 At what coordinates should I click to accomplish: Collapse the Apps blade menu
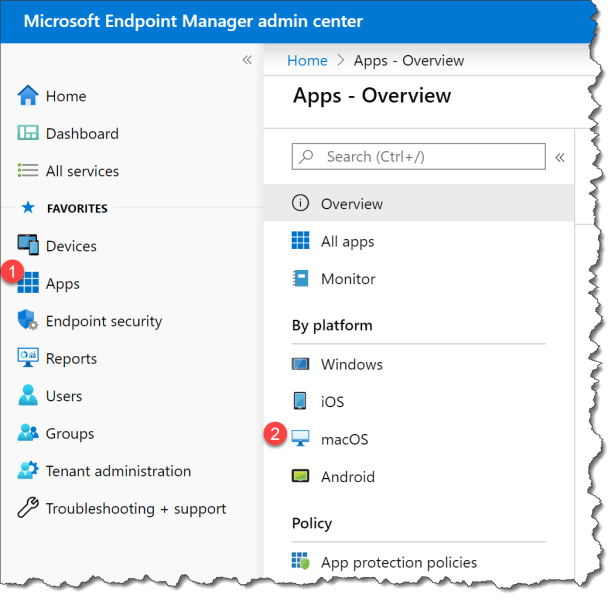(x=560, y=158)
